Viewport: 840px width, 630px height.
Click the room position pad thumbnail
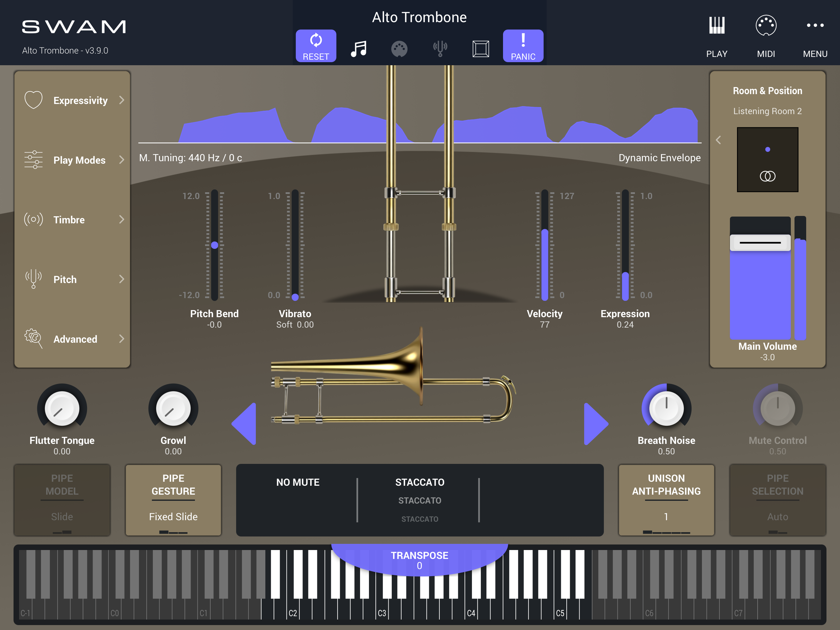767,160
